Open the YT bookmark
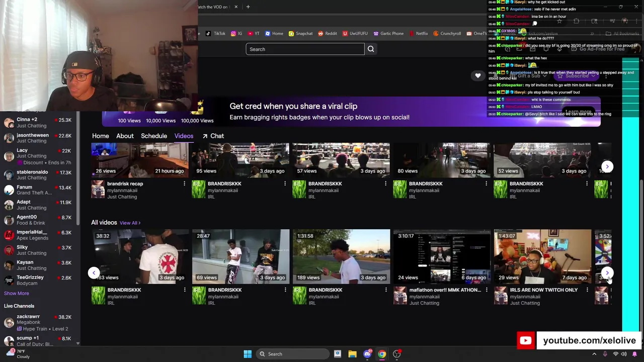This screenshot has height=362, width=644. point(253,34)
